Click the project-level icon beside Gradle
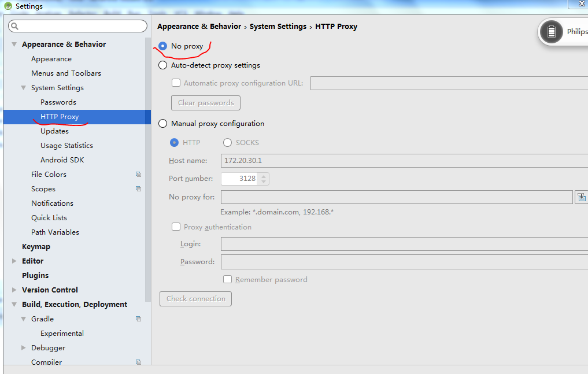Viewport: 588px width, 374px height. coord(138,319)
